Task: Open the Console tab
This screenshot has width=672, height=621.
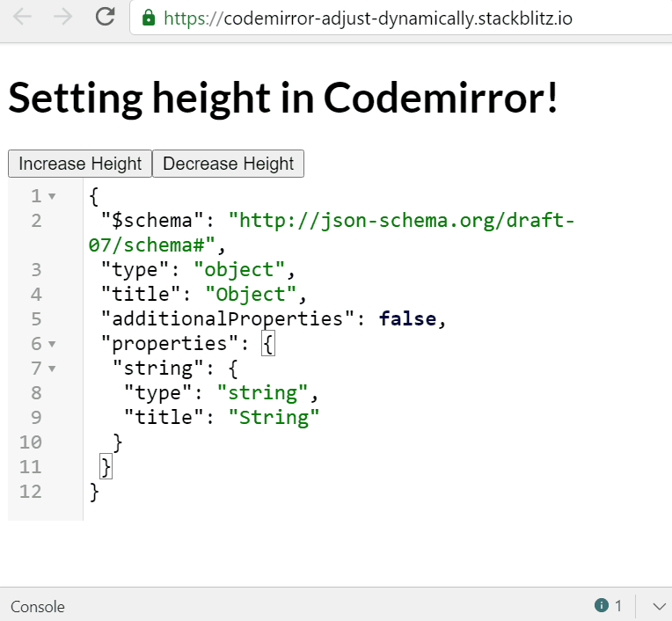Action: (38, 606)
